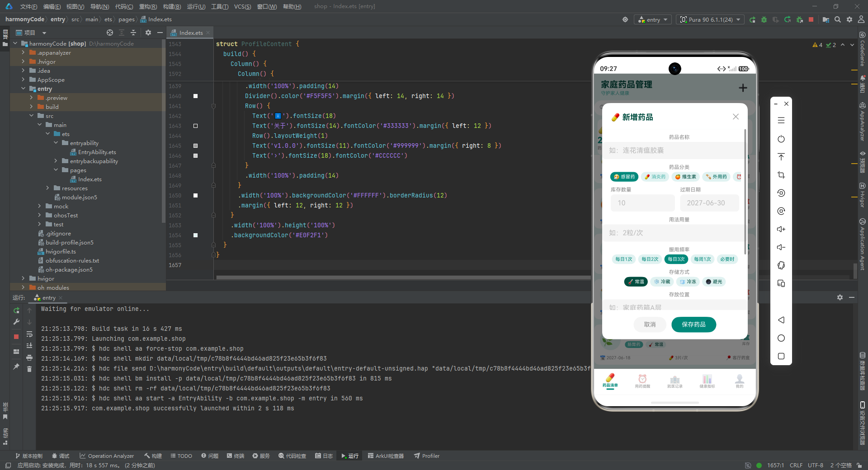This screenshot has height=470, width=868.
Task: Select the 消炎药 category chip
Action: (x=655, y=177)
